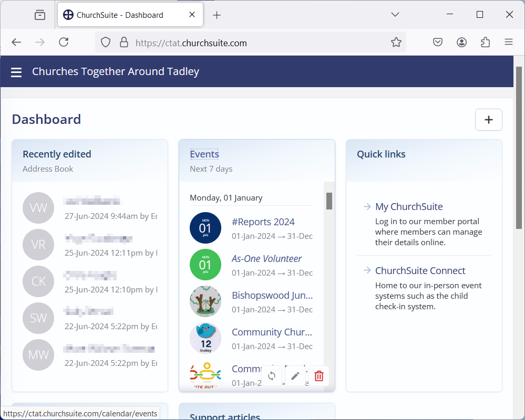Click the tracking protection shield icon
The height and width of the screenshot is (420, 525).
point(106,42)
